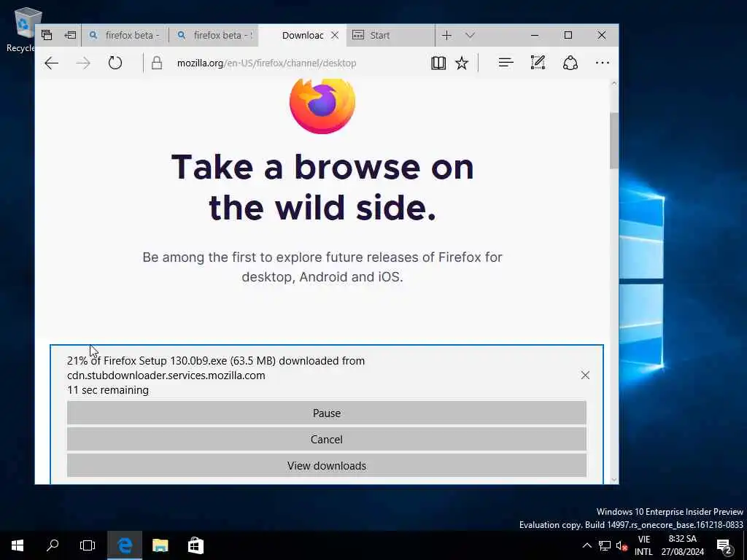The width and height of the screenshot is (747, 560).
Task: Open muted volume tray icon
Action: (622, 545)
